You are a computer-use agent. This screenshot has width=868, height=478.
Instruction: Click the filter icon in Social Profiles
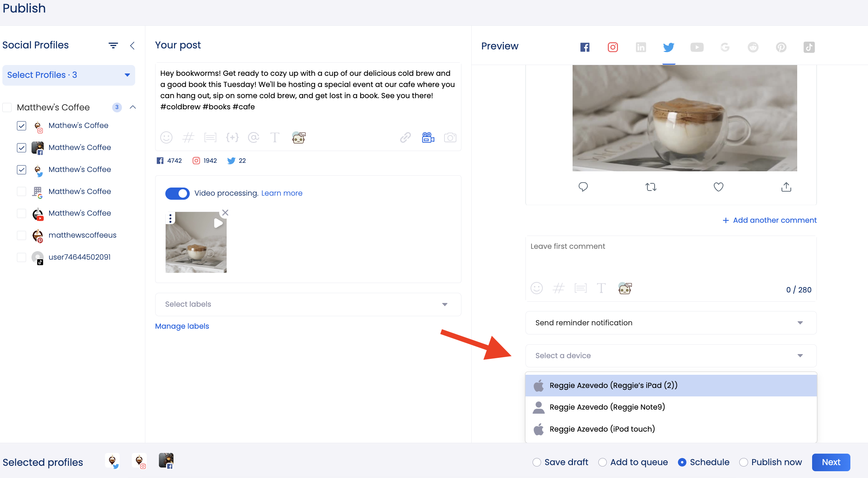(113, 45)
